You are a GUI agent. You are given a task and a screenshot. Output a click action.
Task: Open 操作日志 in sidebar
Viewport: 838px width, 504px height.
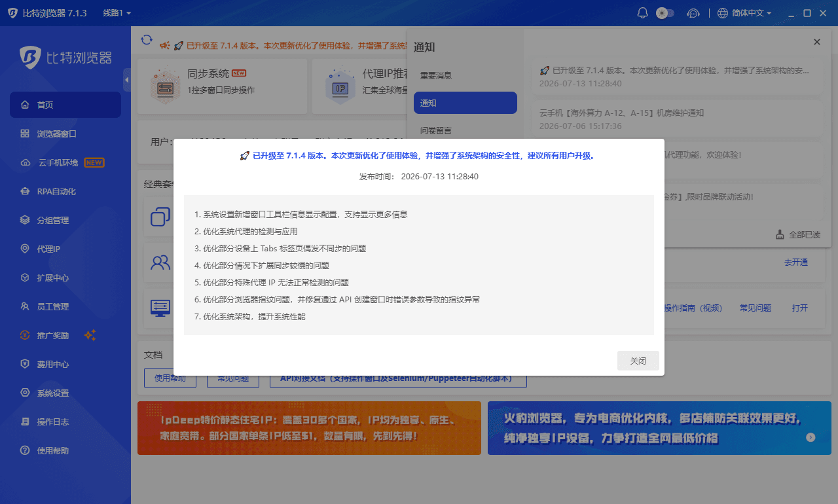tap(65, 422)
